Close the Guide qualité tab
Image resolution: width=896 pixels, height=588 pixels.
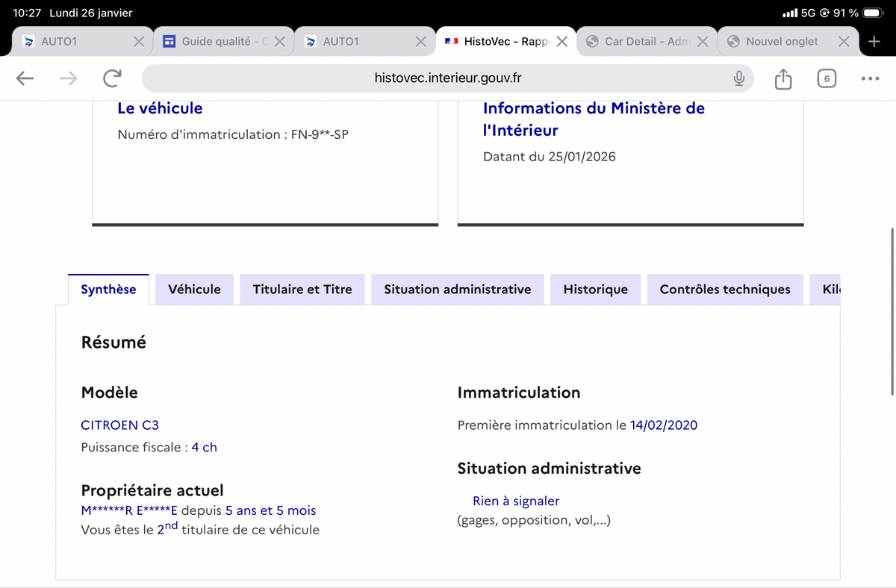click(x=279, y=42)
